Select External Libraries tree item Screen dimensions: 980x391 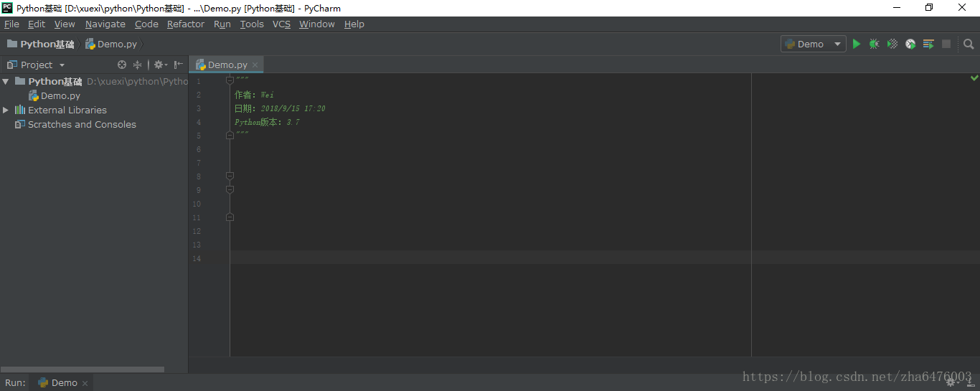click(67, 110)
